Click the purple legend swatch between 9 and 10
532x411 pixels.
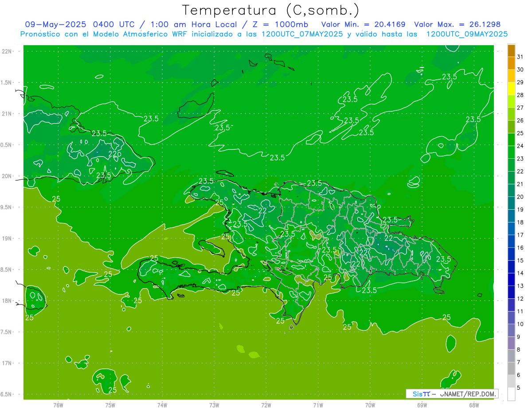pyautogui.click(x=511, y=330)
